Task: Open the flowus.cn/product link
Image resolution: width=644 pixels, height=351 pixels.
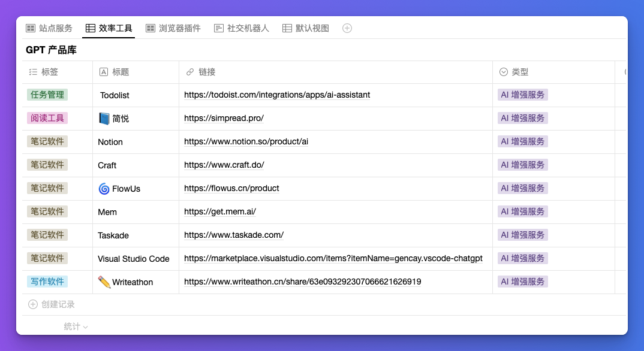Action: click(231, 188)
